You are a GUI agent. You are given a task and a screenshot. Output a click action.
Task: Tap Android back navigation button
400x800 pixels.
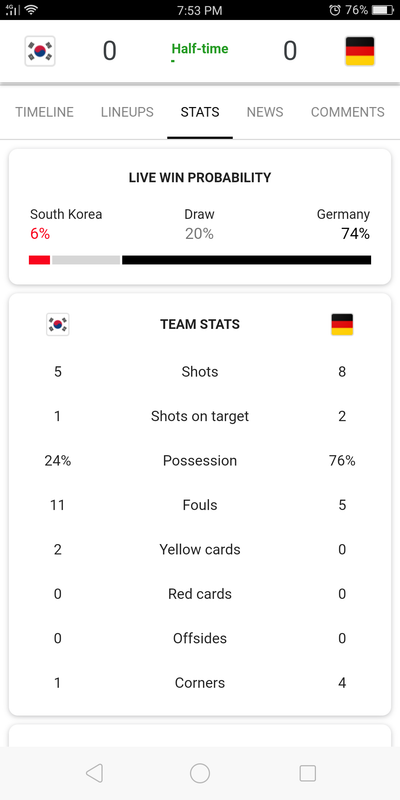(x=94, y=773)
